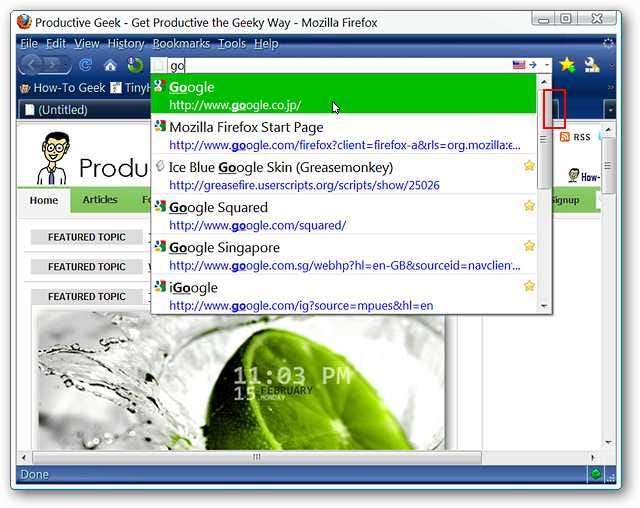Screen dimensions: 640x508
Task: Click the horizontal scrollbar thumb
Action: (x=256, y=457)
